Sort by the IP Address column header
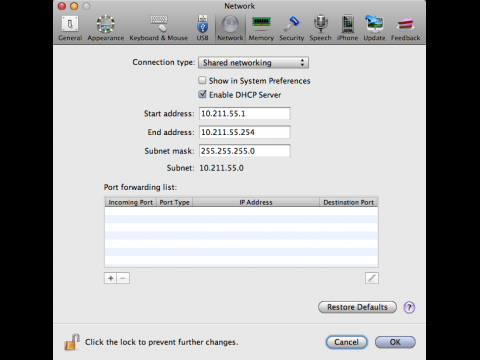This screenshot has width=480, height=360. tap(256, 202)
